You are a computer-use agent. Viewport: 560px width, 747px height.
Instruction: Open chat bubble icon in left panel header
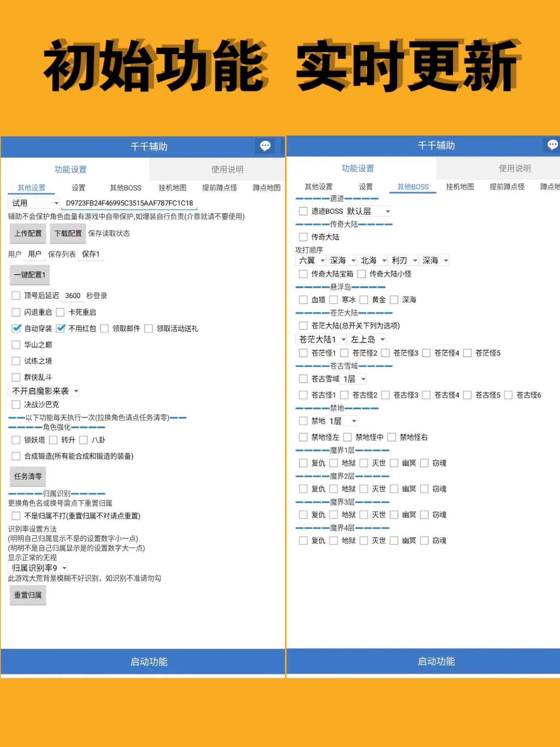pyautogui.click(x=265, y=146)
